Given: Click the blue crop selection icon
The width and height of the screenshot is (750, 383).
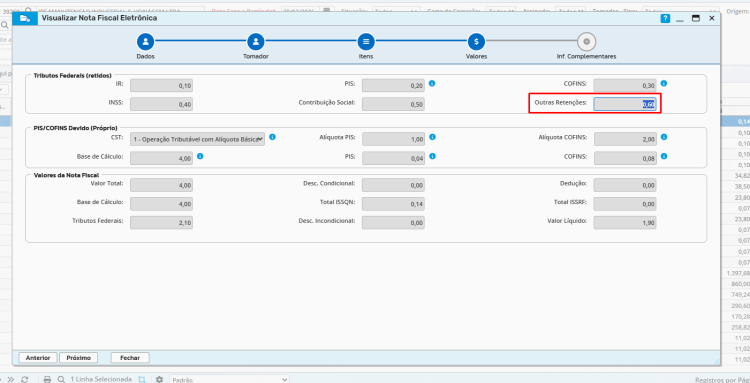Looking at the screenshot, I should pyautogui.click(x=142, y=379).
